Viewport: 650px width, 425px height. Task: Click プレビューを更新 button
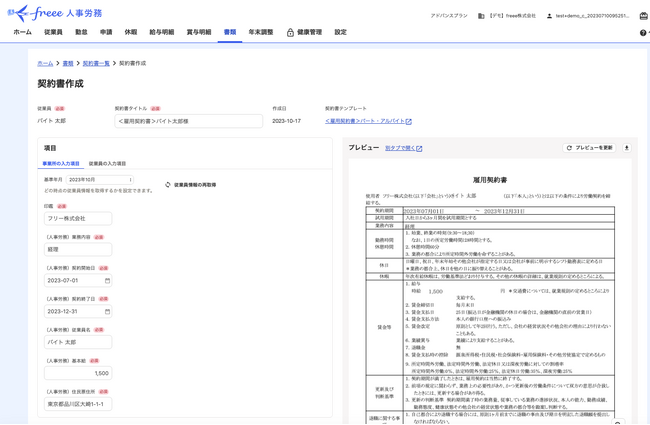[x=589, y=148]
